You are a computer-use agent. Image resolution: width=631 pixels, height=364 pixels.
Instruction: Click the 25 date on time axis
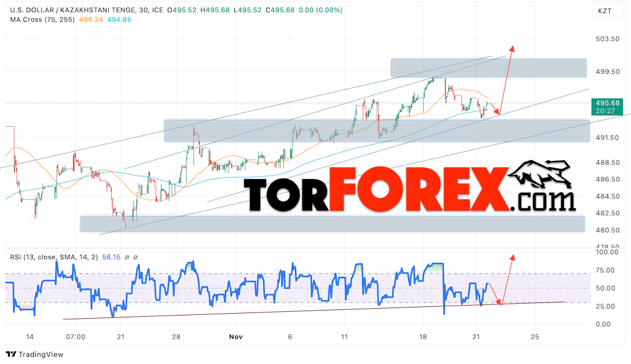[534, 337]
